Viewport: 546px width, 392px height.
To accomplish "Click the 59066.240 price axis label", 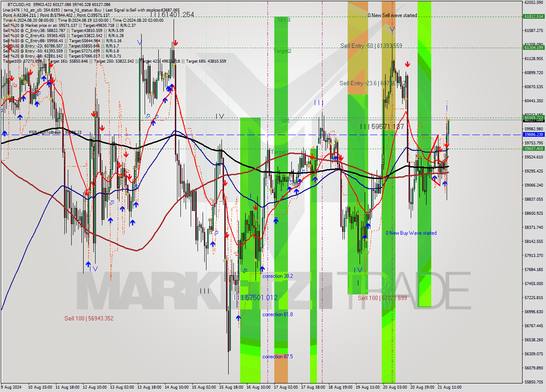I will (x=533, y=185).
